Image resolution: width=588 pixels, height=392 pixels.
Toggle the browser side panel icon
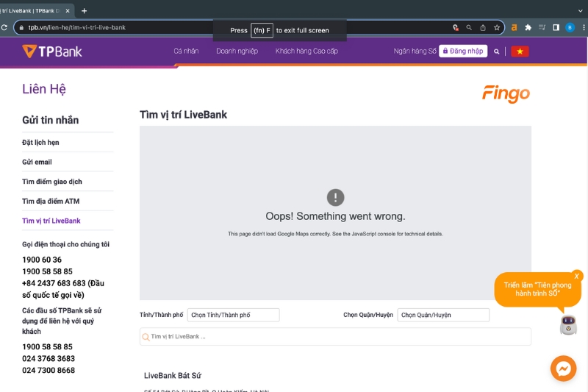point(556,27)
